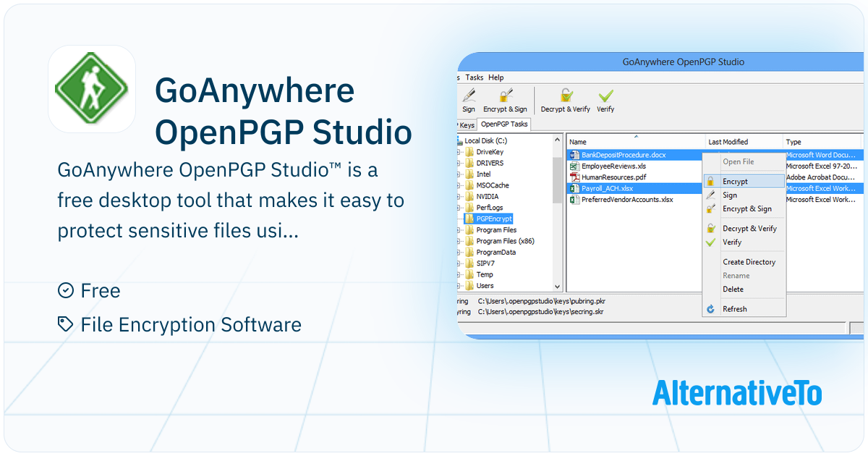Switch to the OpenPGP Tasks tab
Viewport: 868px width, 456px height.
(505, 124)
